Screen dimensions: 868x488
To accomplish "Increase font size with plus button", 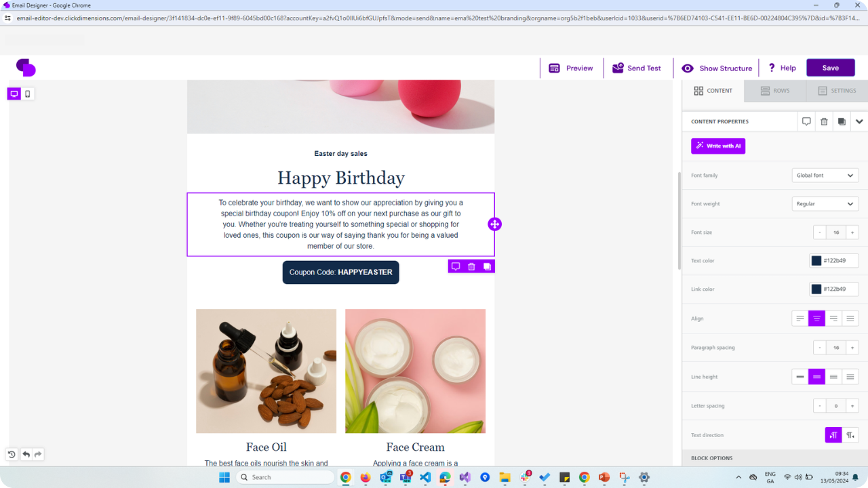I will (852, 232).
